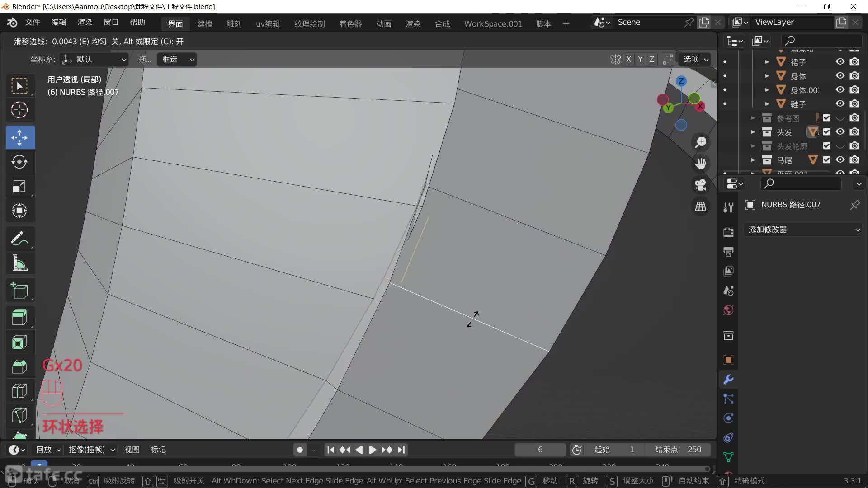
Task: Open the Output properties tab
Action: point(728,252)
